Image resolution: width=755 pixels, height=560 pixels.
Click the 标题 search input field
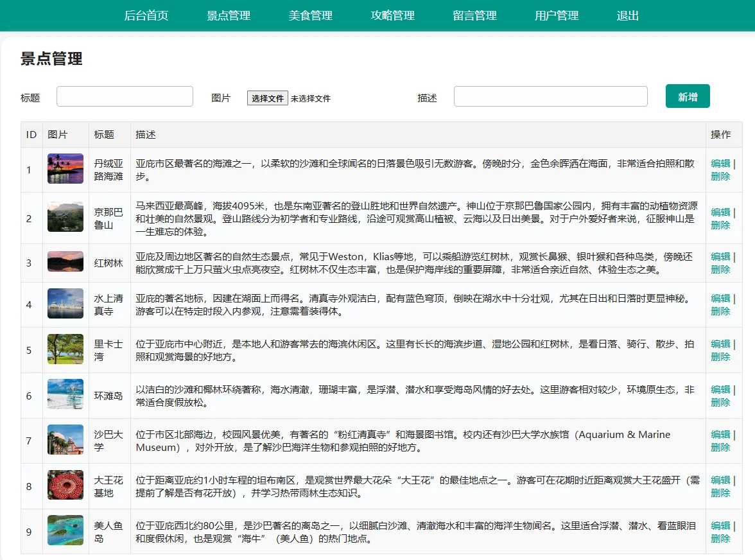(125, 96)
